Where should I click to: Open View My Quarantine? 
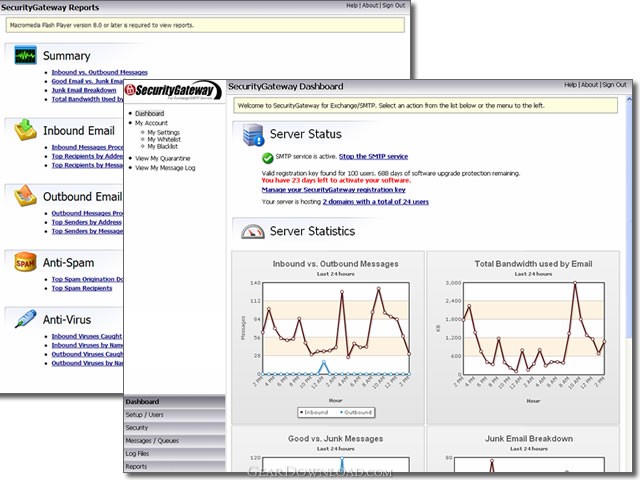[x=162, y=158]
